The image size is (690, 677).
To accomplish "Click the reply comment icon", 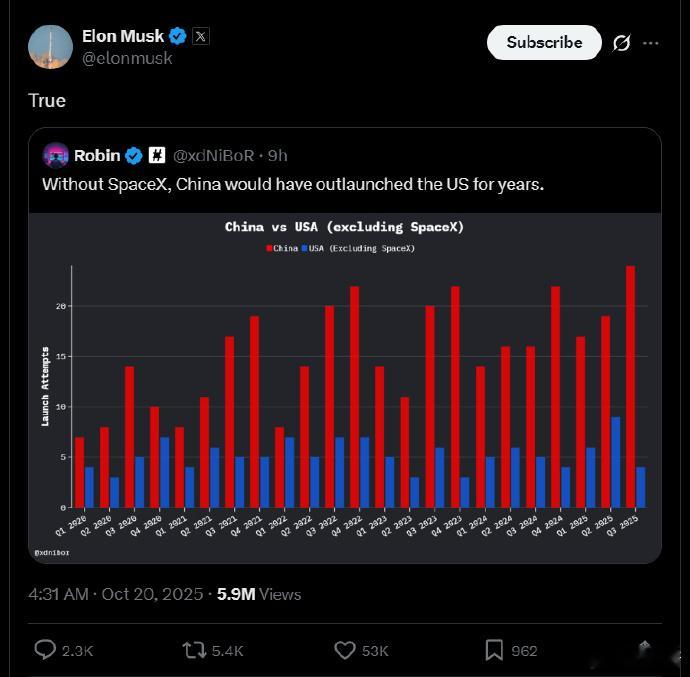I will tap(45, 650).
